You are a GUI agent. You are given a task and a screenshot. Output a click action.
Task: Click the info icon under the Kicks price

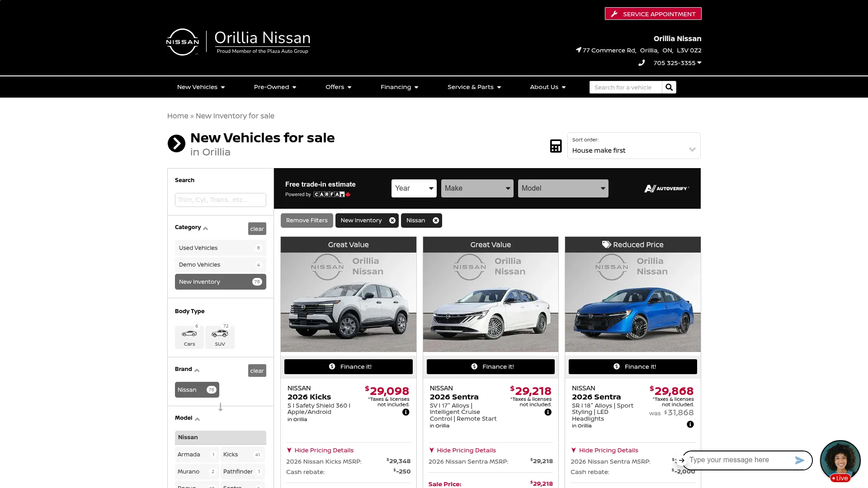coord(406,412)
